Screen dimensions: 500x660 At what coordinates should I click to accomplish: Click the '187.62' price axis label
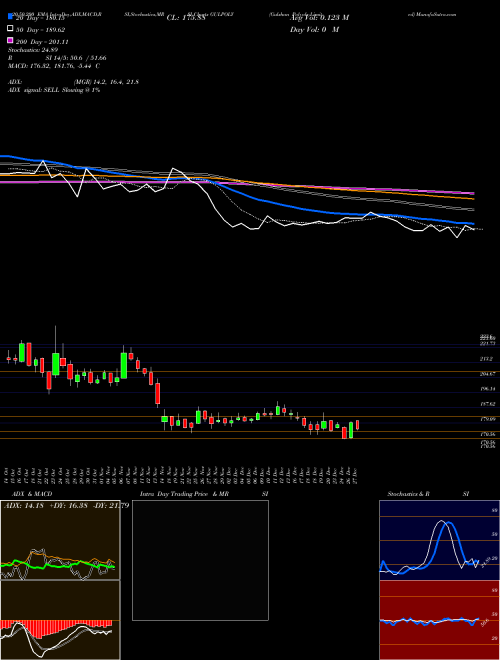[488, 404]
